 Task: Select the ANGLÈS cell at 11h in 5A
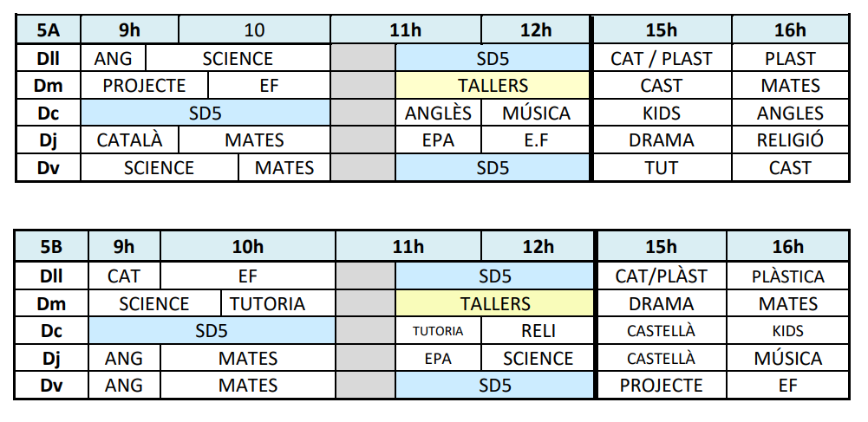click(x=438, y=114)
